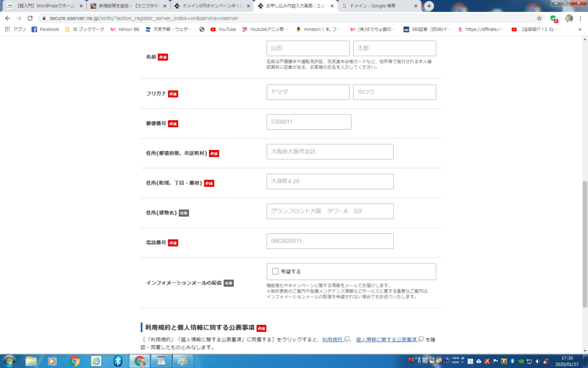The height and width of the screenshot is (368, 588).
Task: Bookmark this page with the star icon
Action: [x=539, y=18]
